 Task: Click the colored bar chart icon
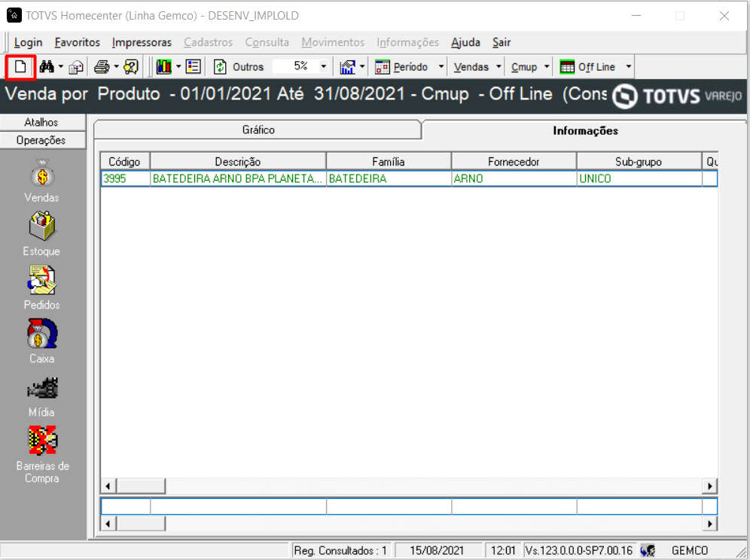163,67
